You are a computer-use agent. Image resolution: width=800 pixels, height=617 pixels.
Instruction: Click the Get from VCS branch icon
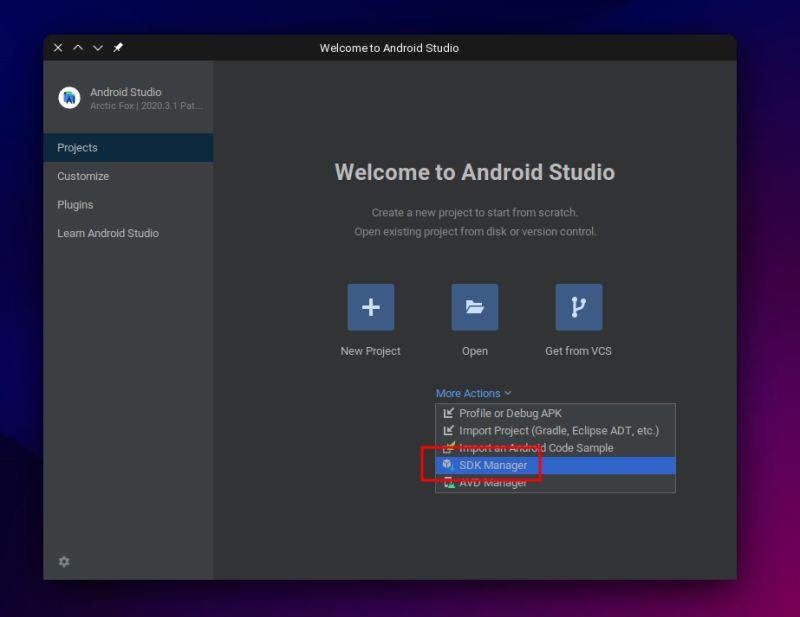click(x=579, y=307)
